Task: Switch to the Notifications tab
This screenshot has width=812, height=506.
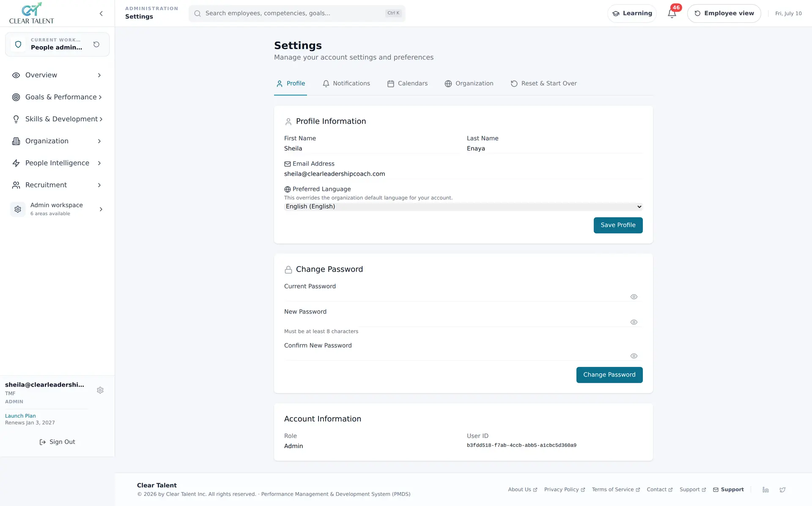Action: pos(346,84)
